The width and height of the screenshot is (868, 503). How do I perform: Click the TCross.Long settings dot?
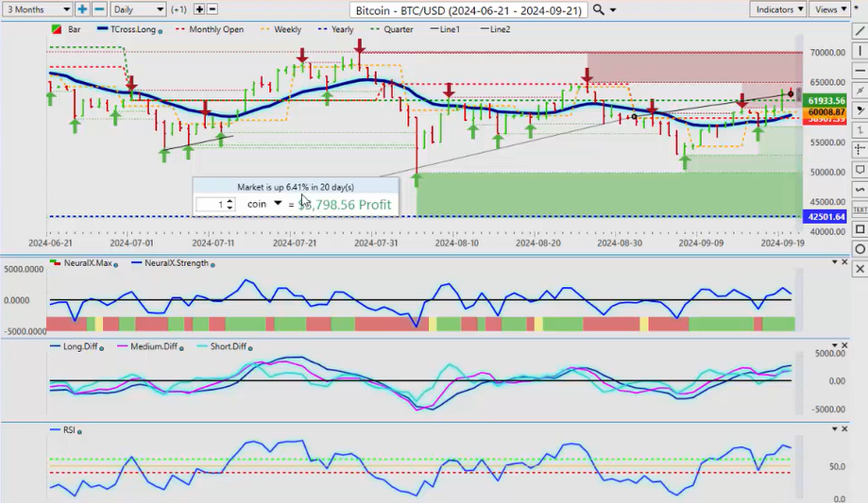(x=161, y=31)
